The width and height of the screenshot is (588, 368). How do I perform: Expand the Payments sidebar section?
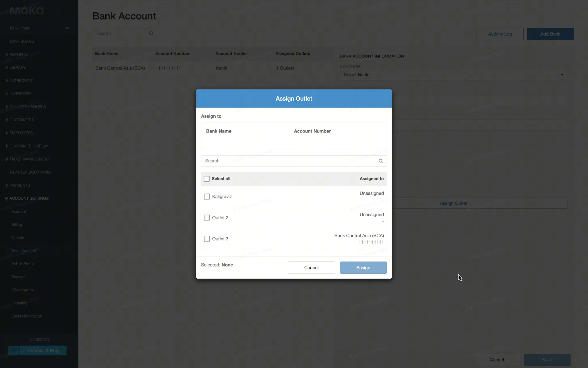(20, 185)
